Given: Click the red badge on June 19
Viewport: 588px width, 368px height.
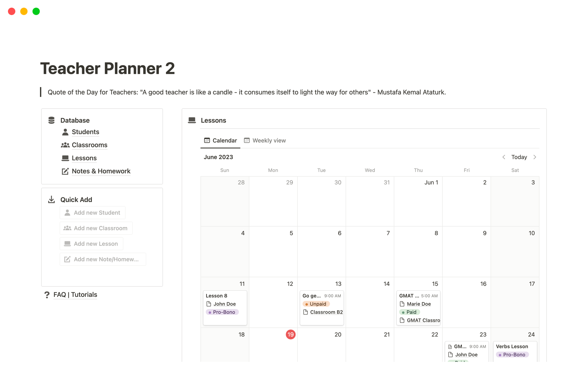Looking at the screenshot, I should coord(290,334).
